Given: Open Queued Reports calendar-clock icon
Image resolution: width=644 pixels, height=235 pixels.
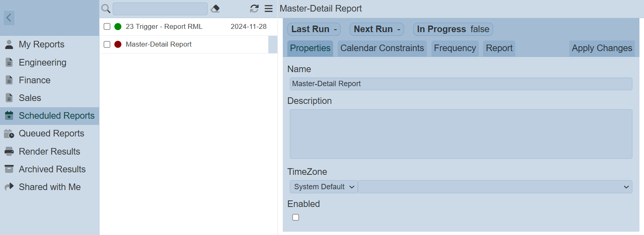Looking at the screenshot, I should (9, 134).
